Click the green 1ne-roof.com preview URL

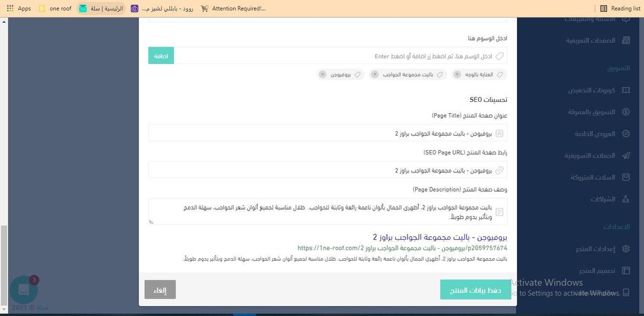pos(402,248)
